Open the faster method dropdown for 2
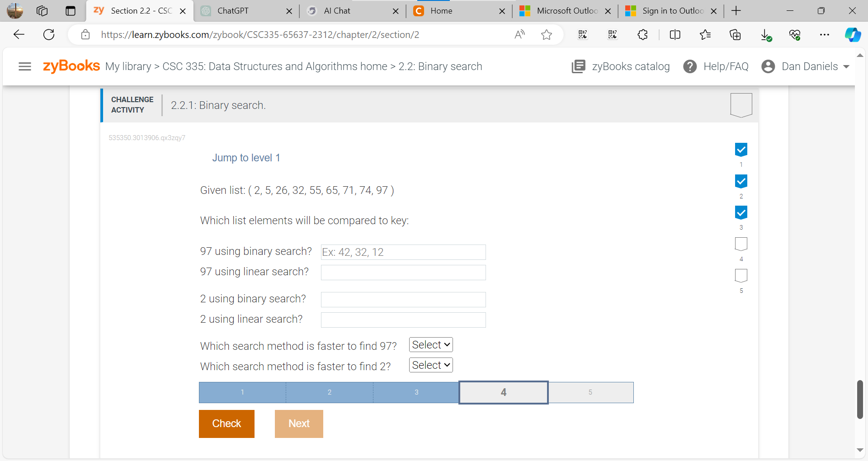 point(430,365)
